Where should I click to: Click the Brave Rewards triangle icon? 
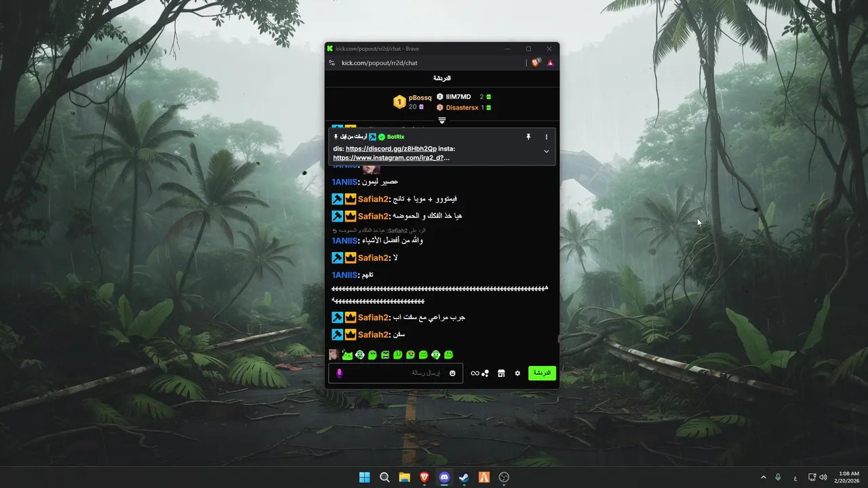551,63
